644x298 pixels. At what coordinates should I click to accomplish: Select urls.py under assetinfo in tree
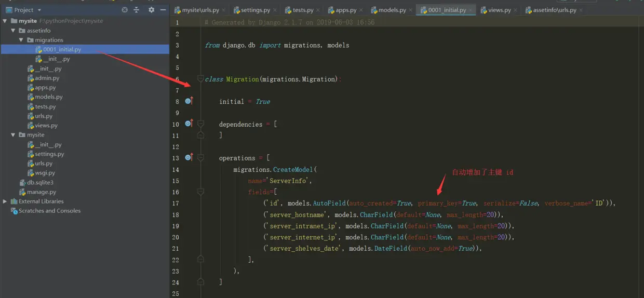coord(44,116)
